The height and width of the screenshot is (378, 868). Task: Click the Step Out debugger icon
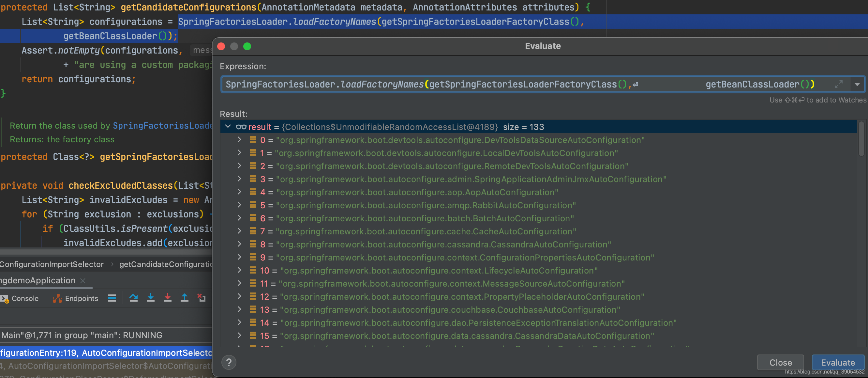click(x=184, y=298)
